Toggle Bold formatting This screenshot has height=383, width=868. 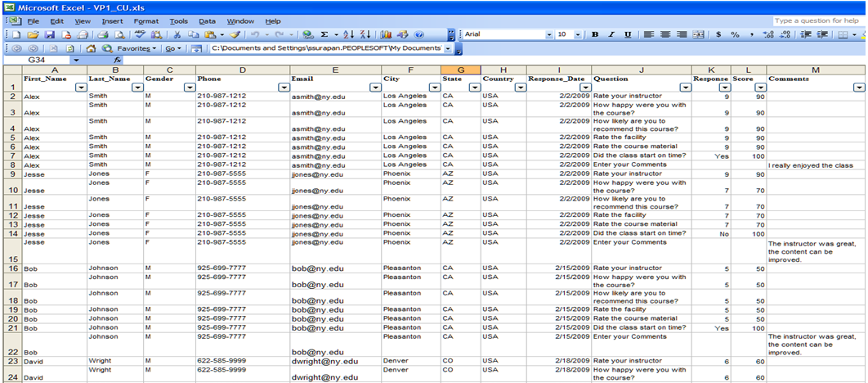(x=595, y=34)
